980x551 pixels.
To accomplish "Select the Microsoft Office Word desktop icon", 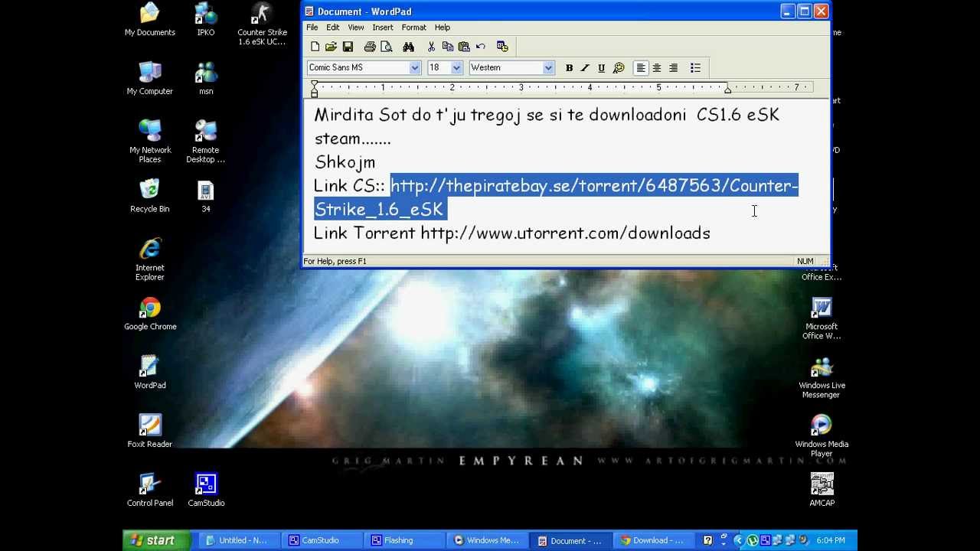I will coord(822,319).
